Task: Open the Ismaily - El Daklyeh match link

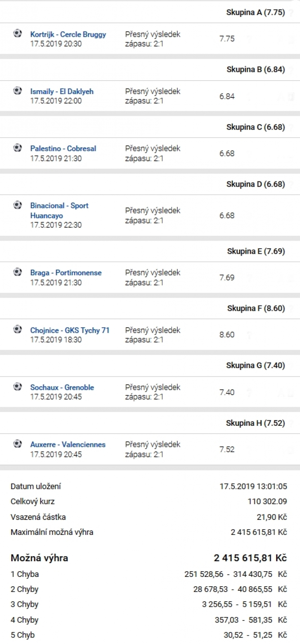Action: 62,91
